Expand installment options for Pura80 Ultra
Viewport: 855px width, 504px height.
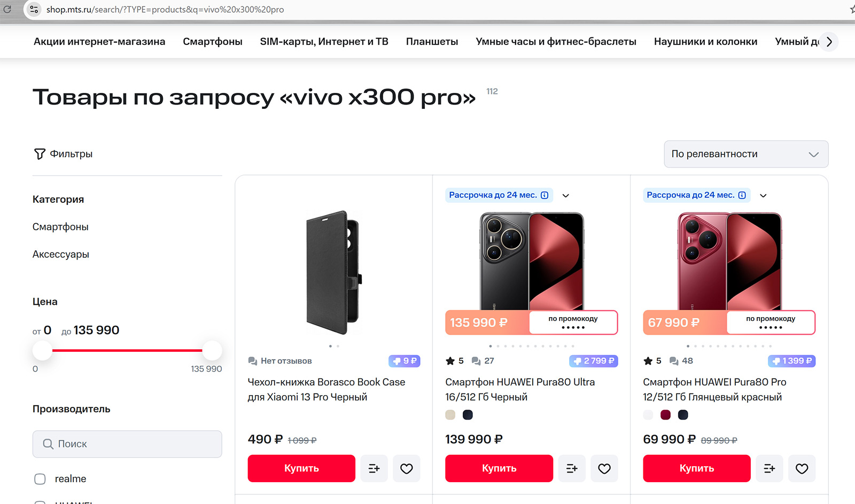[x=565, y=195]
